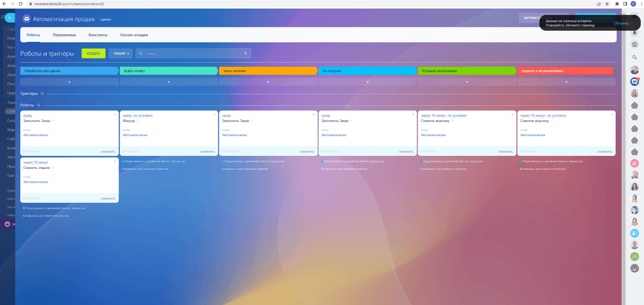Click Копировать или перенести роботов under Ждём оплату

coord(145,169)
